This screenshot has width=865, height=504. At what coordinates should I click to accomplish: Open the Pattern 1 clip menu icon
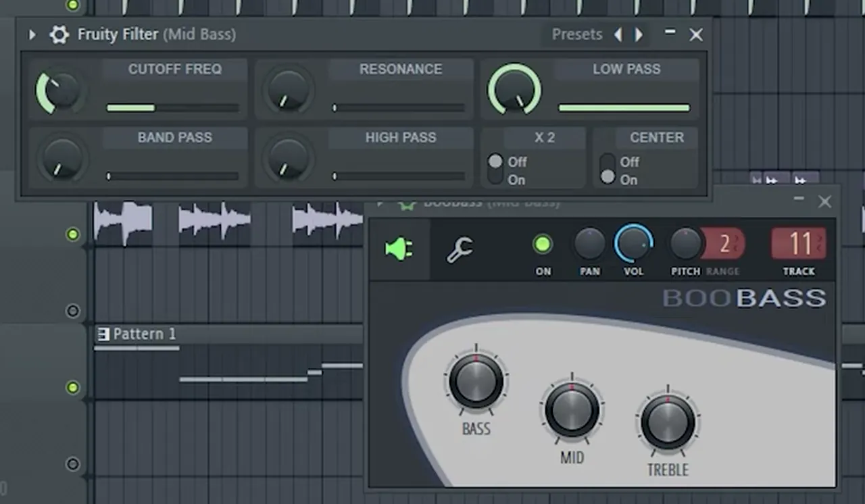coord(103,334)
